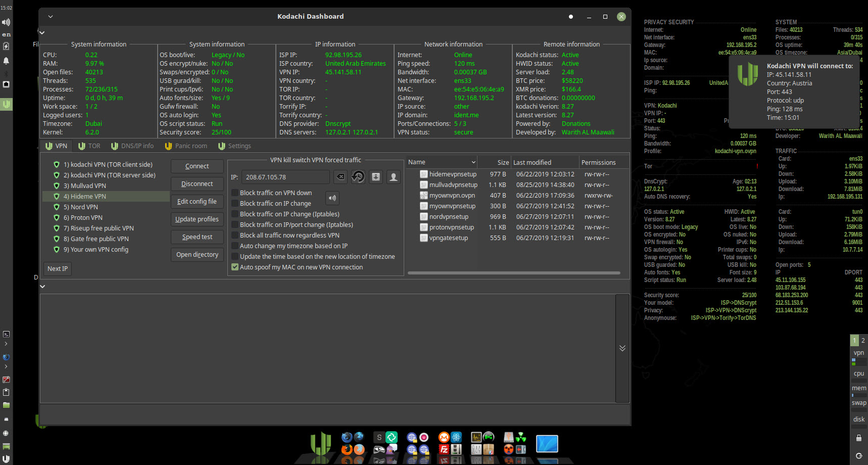Open the blue atom icon in dock
The width and height of the screenshot is (868, 465).
[x=456, y=437]
